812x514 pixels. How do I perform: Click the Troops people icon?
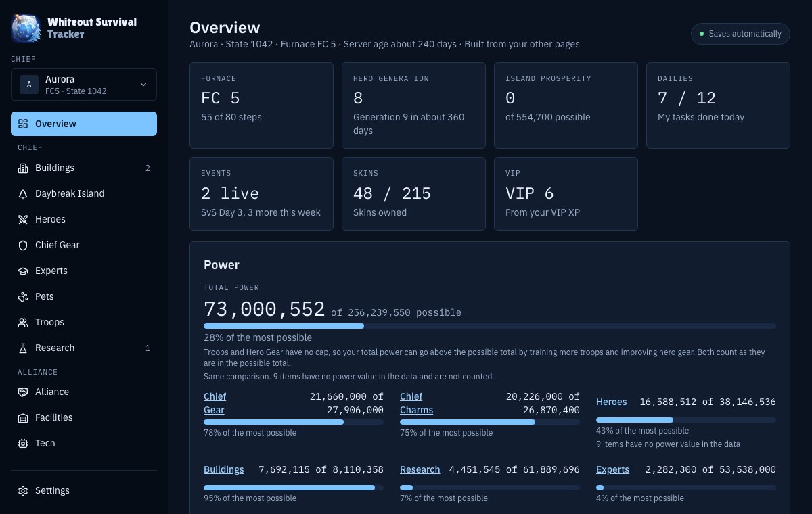pyautogui.click(x=23, y=322)
